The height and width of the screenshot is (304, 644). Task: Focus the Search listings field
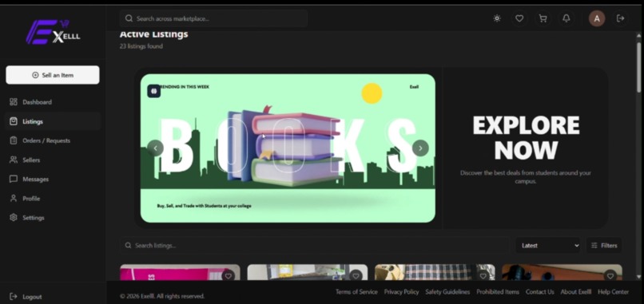tap(314, 245)
